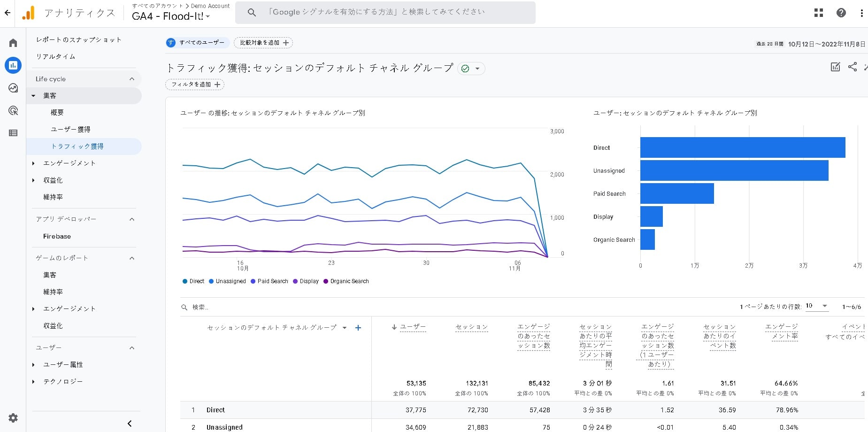The image size is (868, 432).
Task: Click the share report icon
Action: (853, 67)
